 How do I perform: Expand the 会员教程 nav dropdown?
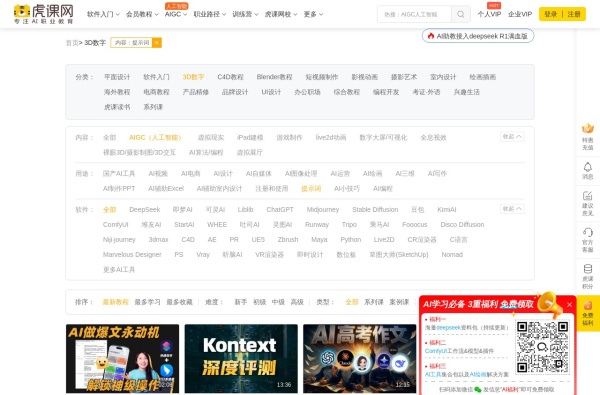click(142, 14)
